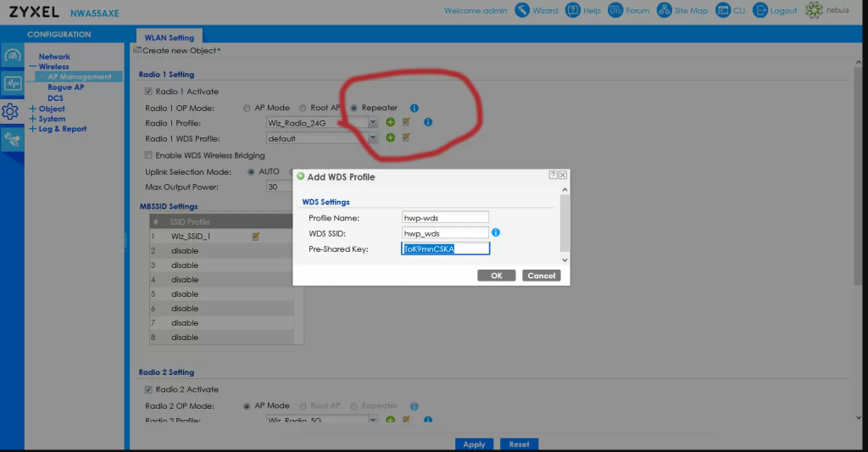
Task: Open the CLI console icon
Action: (723, 10)
